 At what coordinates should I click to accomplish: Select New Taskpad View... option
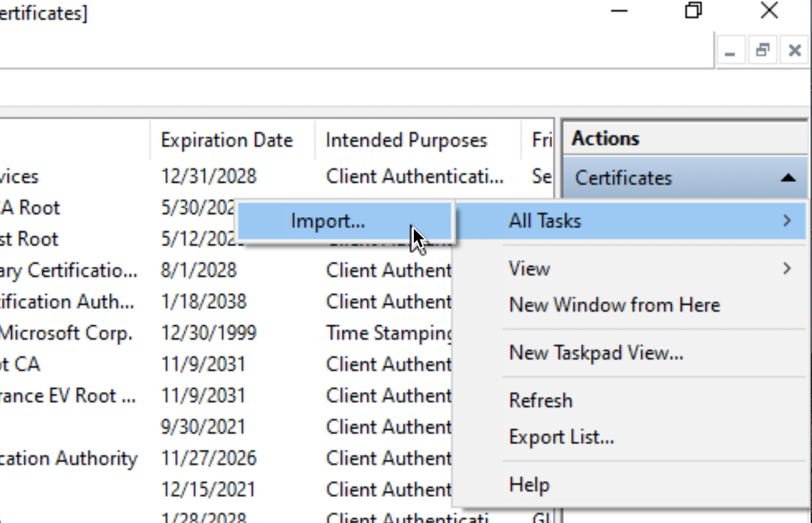point(595,353)
